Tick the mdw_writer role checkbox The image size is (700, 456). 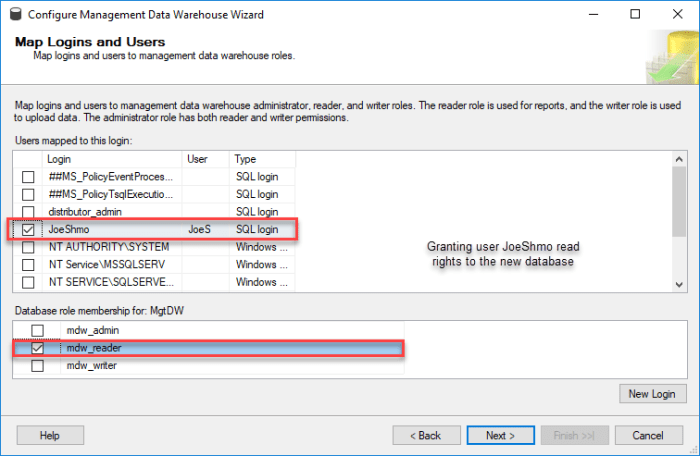(37, 366)
